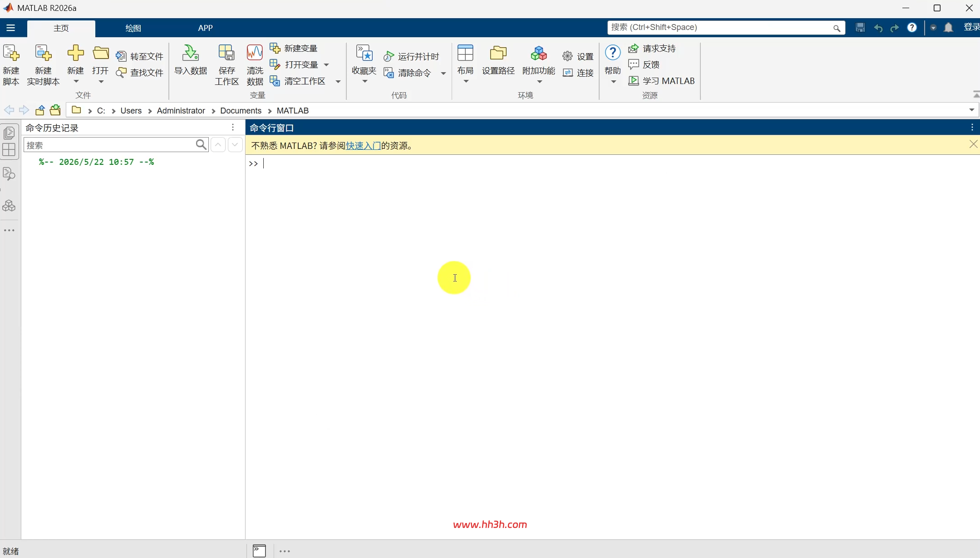Click Documents in the path bar
Image resolution: width=980 pixels, height=558 pixels.
tap(241, 110)
